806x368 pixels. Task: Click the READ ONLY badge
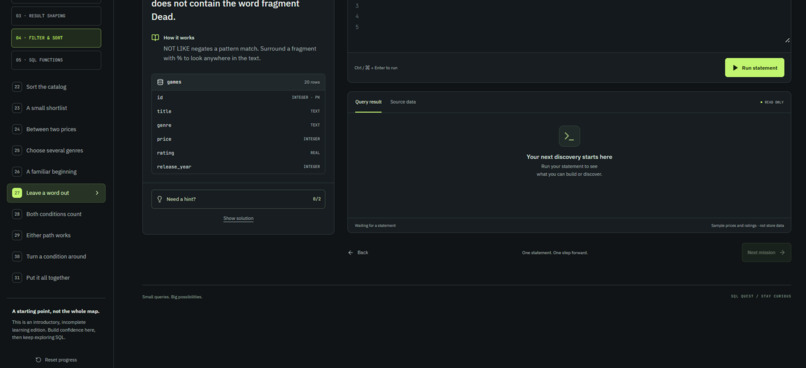pyautogui.click(x=772, y=102)
